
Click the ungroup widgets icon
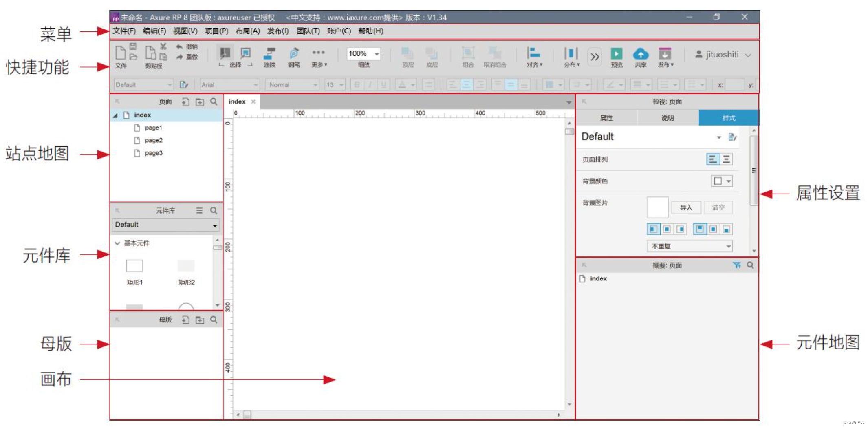point(494,53)
